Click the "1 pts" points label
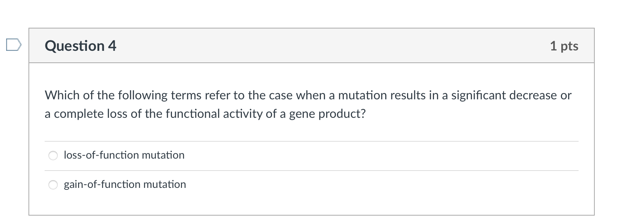The height and width of the screenshot is (221, 644). click(x=564, y=46)
